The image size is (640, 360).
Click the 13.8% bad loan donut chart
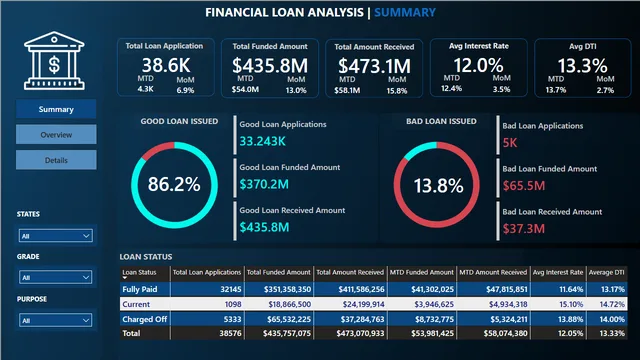(437, 184)
